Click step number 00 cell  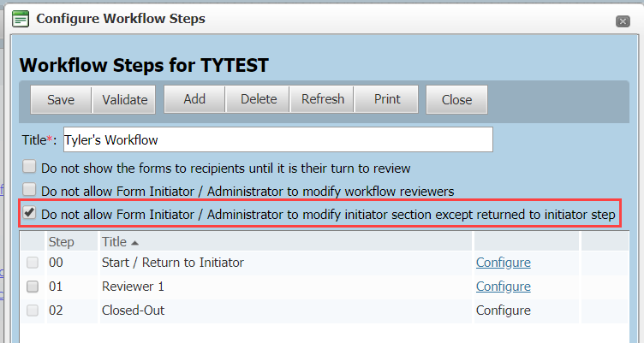click(x=56, y=263)
